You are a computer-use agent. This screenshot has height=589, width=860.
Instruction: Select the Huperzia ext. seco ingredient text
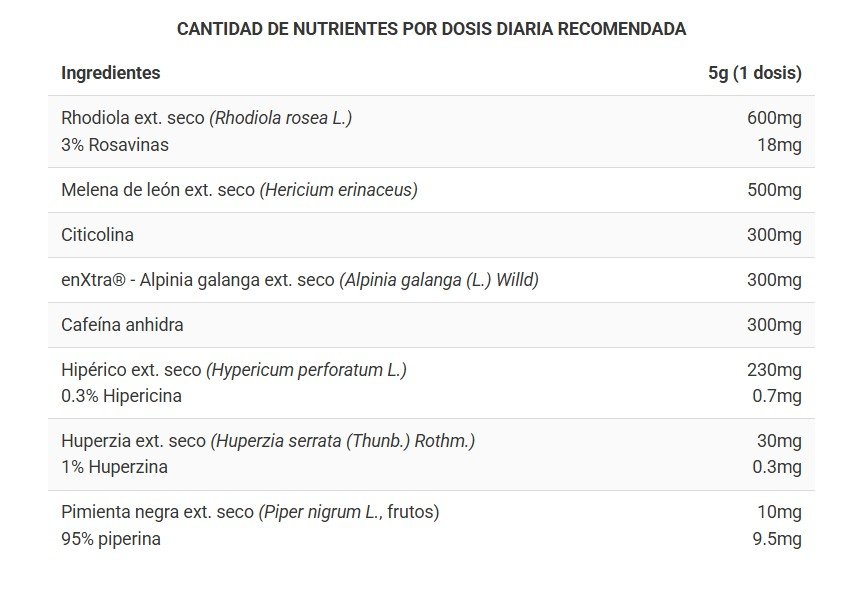267,441
